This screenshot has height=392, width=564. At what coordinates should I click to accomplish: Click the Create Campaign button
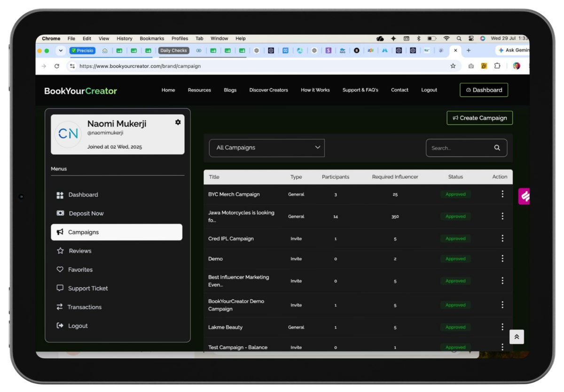tap(479, 118)
